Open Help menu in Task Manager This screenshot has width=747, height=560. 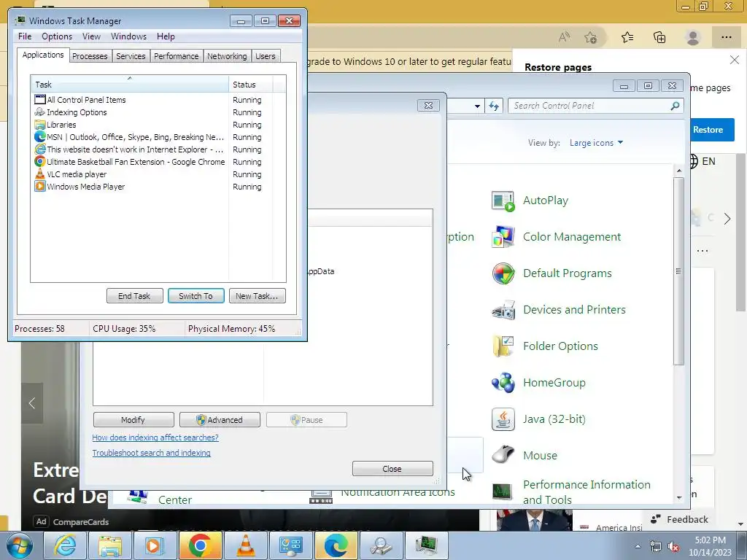(x=166, y=36)
